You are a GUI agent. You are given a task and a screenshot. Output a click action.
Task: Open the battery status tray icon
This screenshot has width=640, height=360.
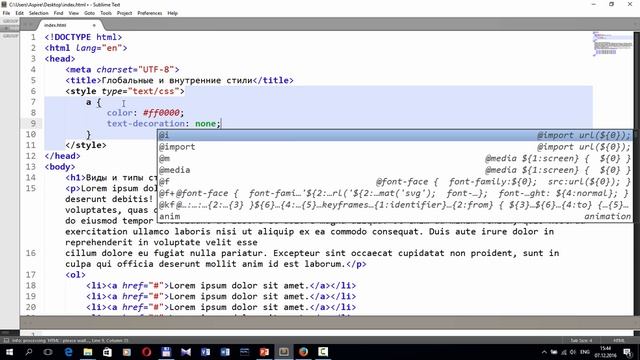tap(554, 352)
